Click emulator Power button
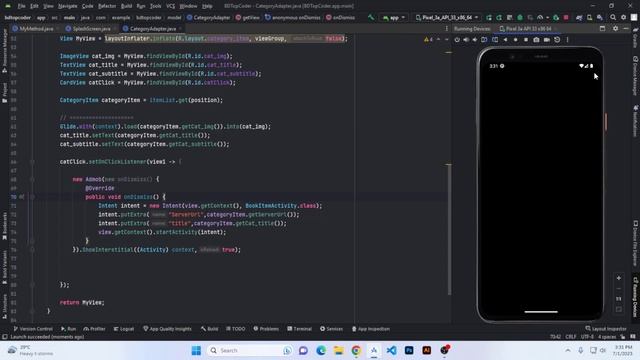Viewport: 640px width, 360px height. tap(457, 40)
